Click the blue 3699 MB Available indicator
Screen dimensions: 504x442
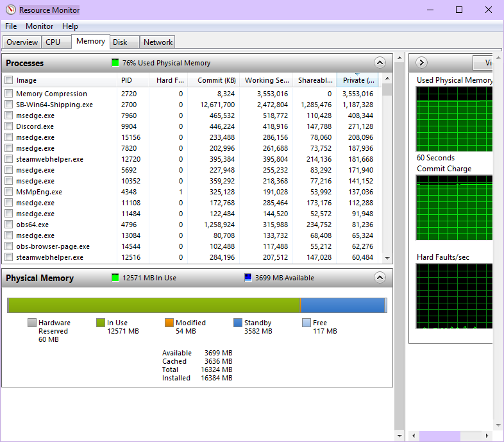tap(248, 277)
